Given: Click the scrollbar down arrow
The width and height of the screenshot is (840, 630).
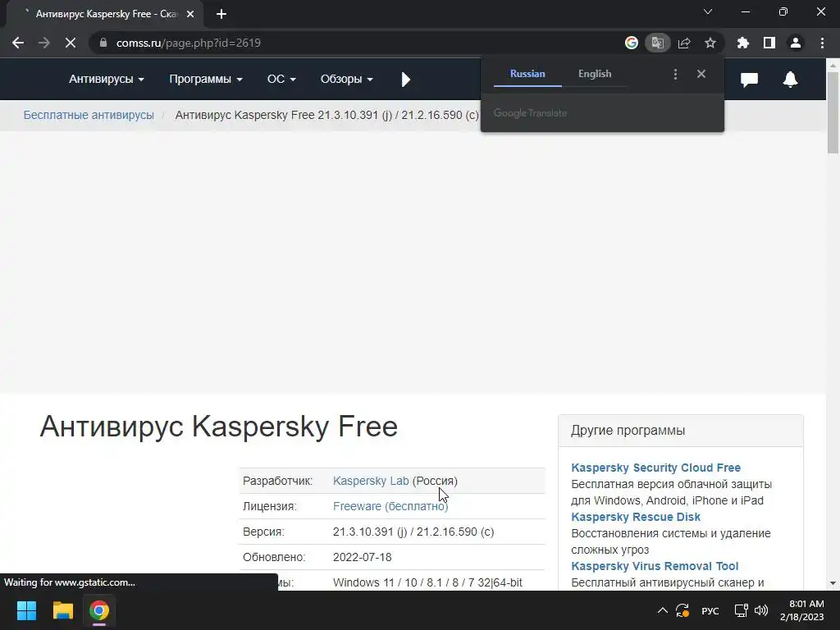Looking at the screenshot, I should (x=833, y=583).
